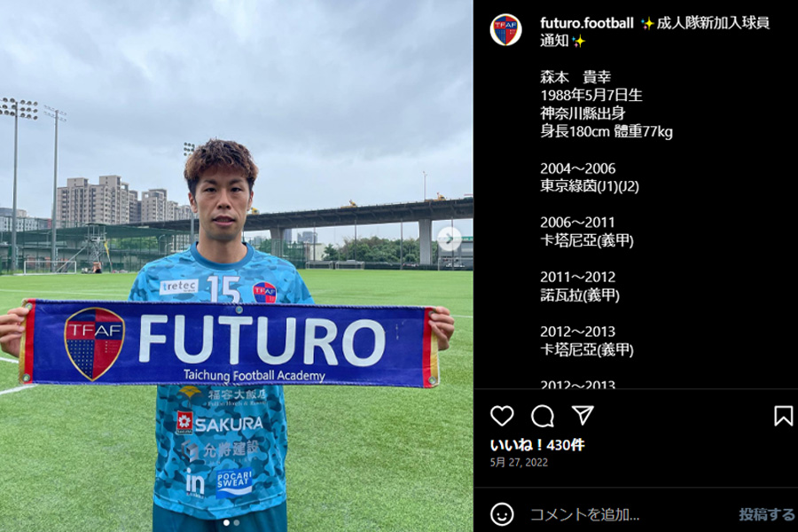The width and height of the screenshot is (798, 532).
Task: Open the futuro.football profile avatar
Action: pos(506,29)
